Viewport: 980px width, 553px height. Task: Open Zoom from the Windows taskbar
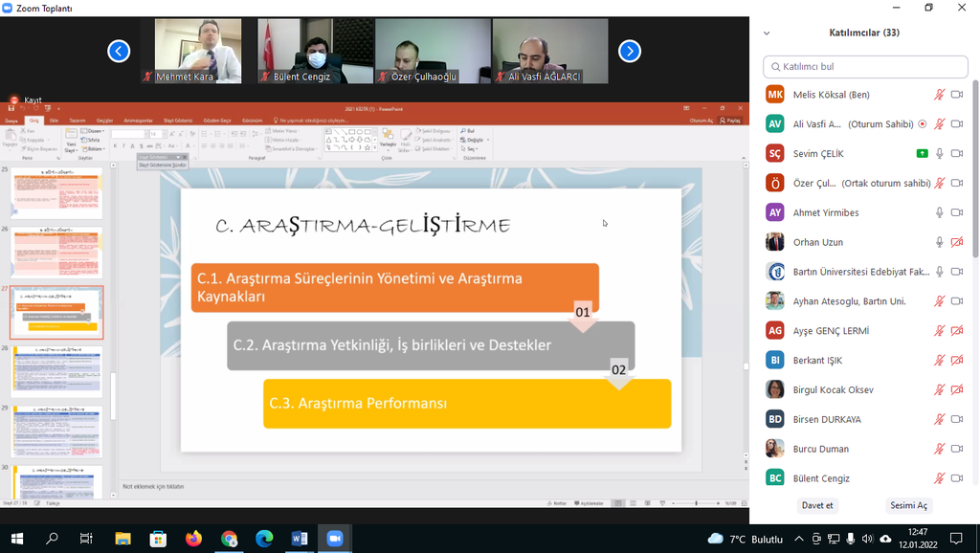tap(335, 539)
